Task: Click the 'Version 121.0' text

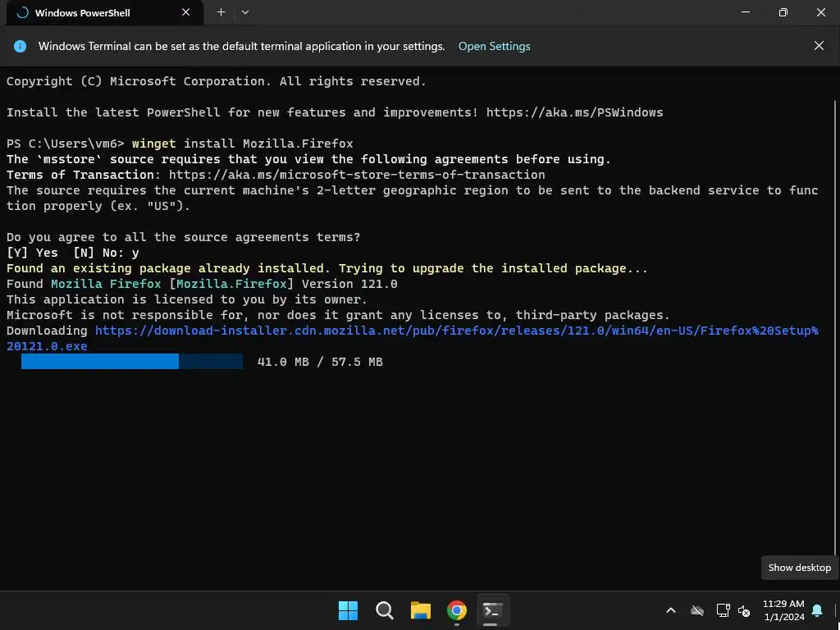Action: 349,284
